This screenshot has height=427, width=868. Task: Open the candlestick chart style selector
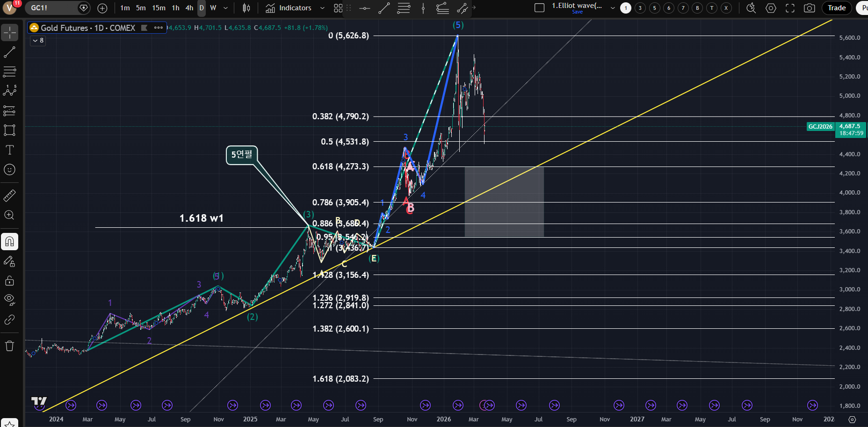pyautogui.click(x=246, y=8)
